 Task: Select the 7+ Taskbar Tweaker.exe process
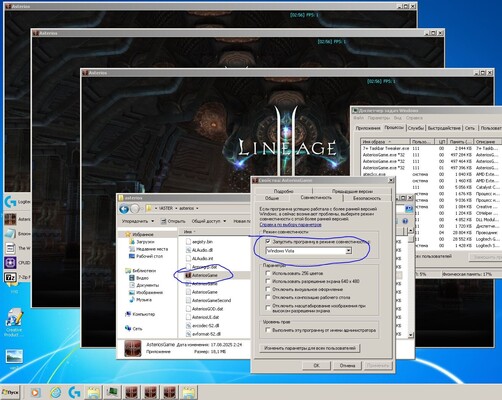[x=431, y=148]
